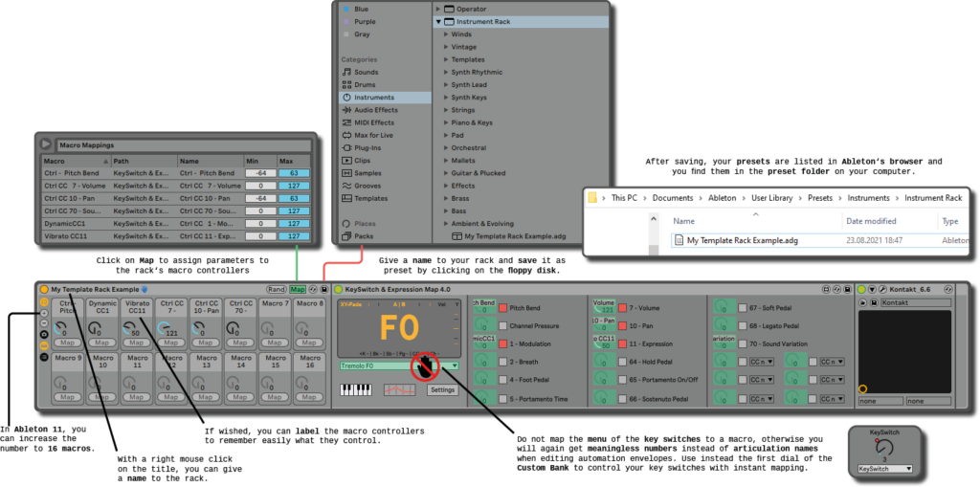Enable the Channel Pressure checkbox
980x487 pixels.
(x=502, y=325)
